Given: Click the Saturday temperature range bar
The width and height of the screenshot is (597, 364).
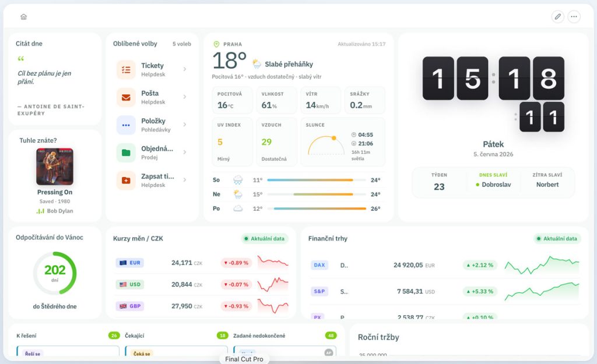Looking at the screenshot, I should [x=317, y=180].
